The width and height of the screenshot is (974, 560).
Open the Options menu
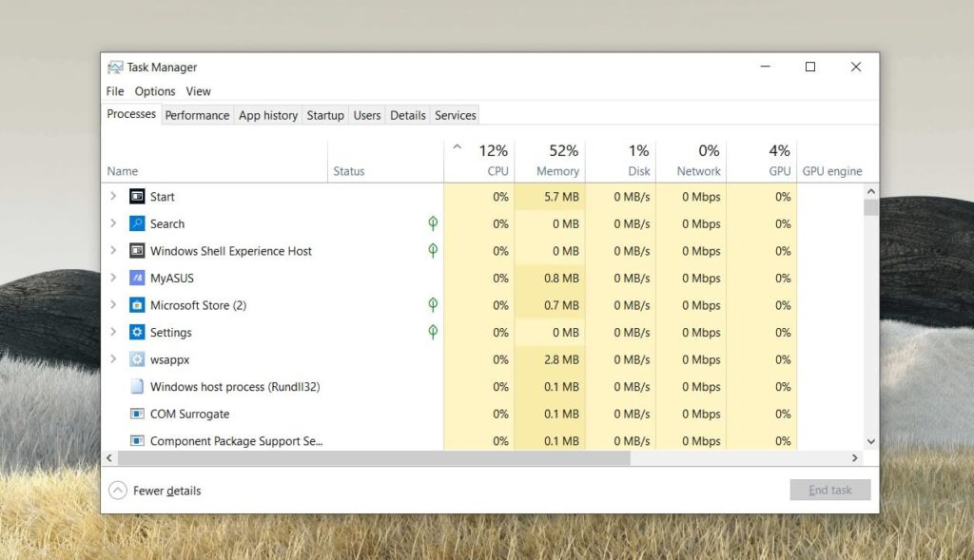(x=154, y=91)
